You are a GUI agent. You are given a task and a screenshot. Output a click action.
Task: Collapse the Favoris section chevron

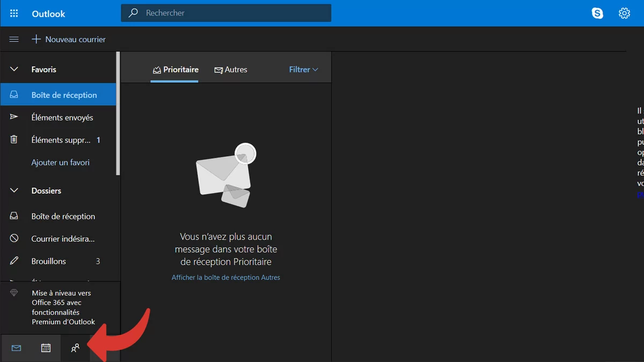pos(14,69)
